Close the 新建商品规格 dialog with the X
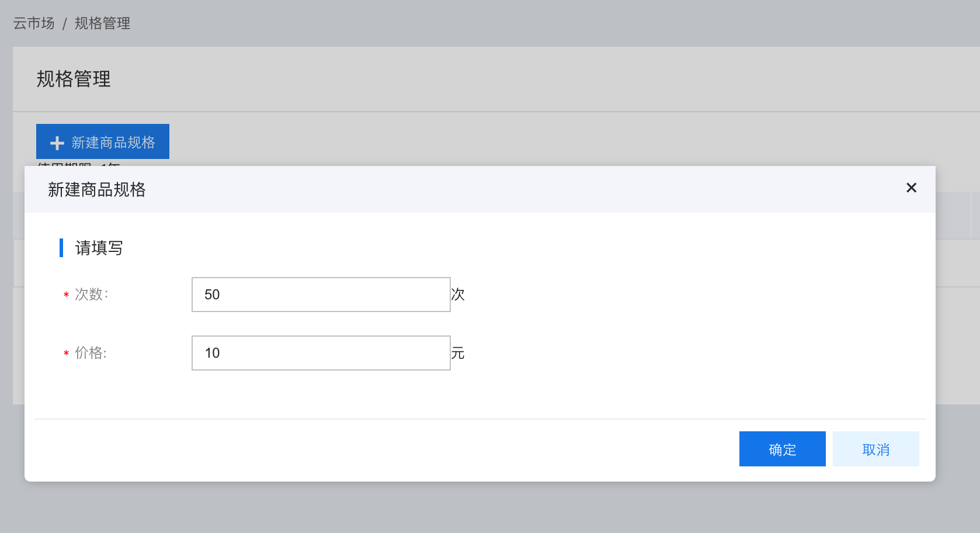Image resolution: width=980 pixels, height=533 pixels. [911, 188]
